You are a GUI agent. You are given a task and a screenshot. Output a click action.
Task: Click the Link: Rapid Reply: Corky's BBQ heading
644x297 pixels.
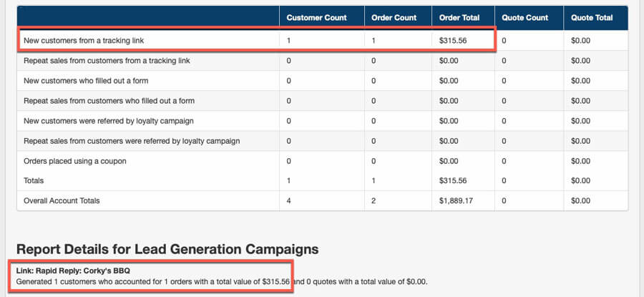pos(73,271)
